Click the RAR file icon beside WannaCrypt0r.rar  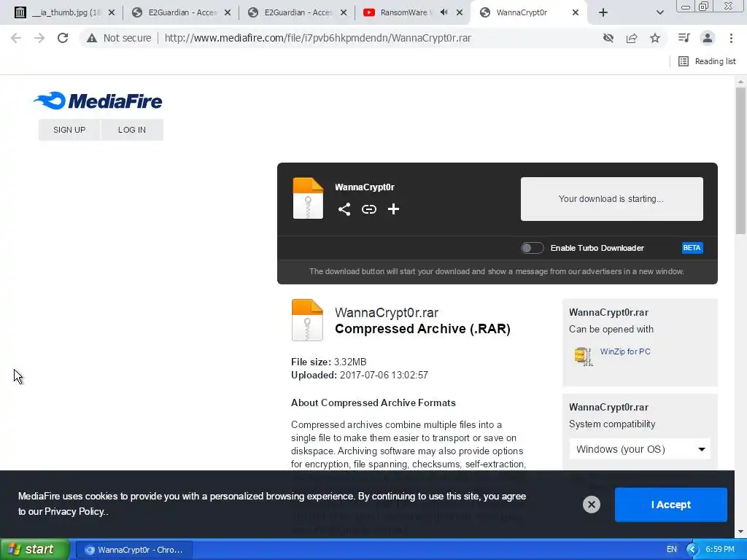(307, 320)
